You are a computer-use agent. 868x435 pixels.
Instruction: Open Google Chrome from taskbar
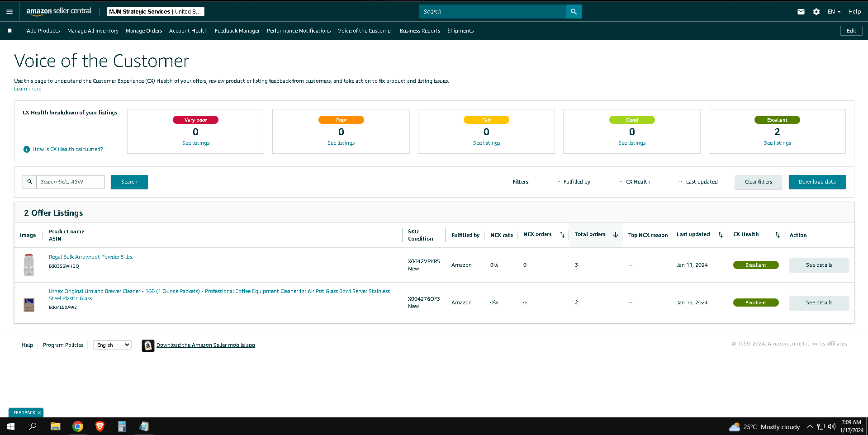78,426
